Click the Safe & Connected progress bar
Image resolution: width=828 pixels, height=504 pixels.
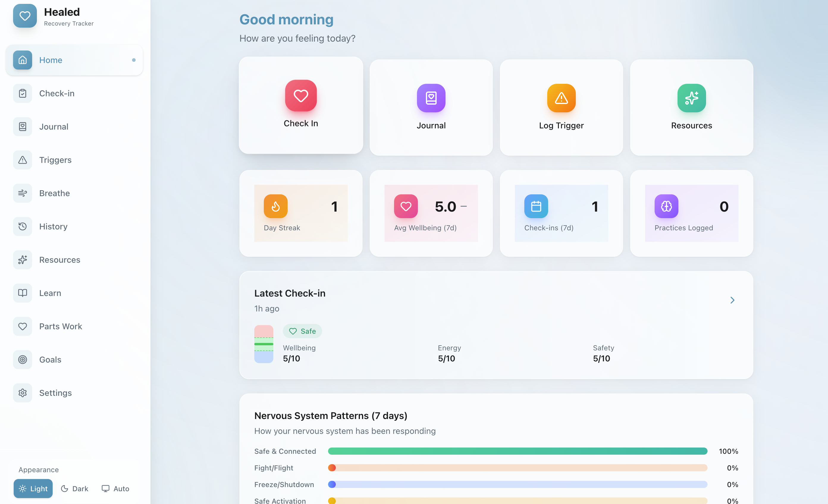[517, 451]
